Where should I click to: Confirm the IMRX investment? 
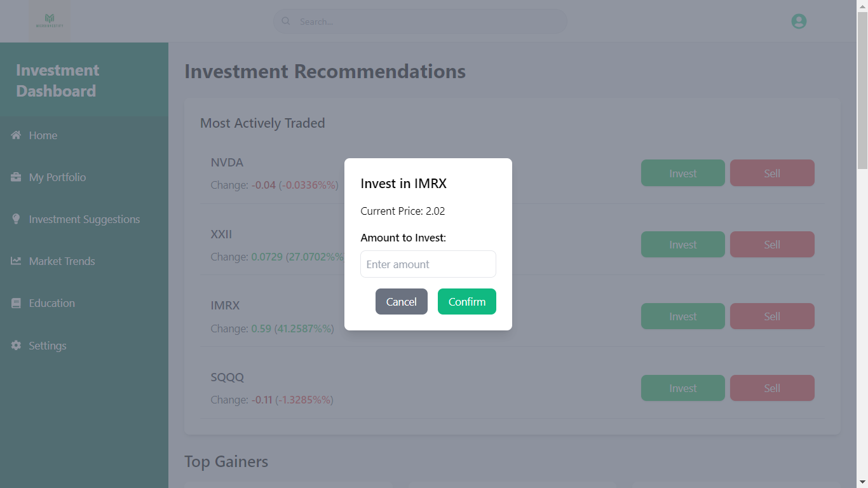coord(466,302)
